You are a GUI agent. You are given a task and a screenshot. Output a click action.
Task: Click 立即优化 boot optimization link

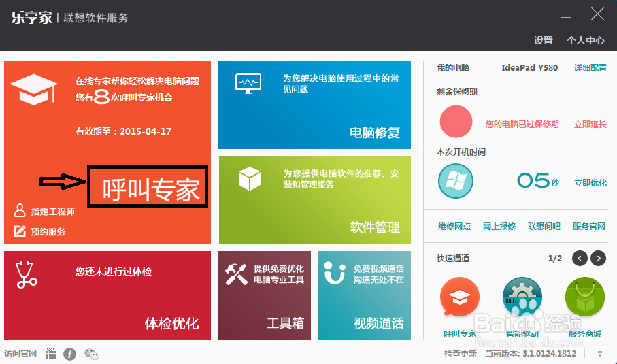click(590, 182)
